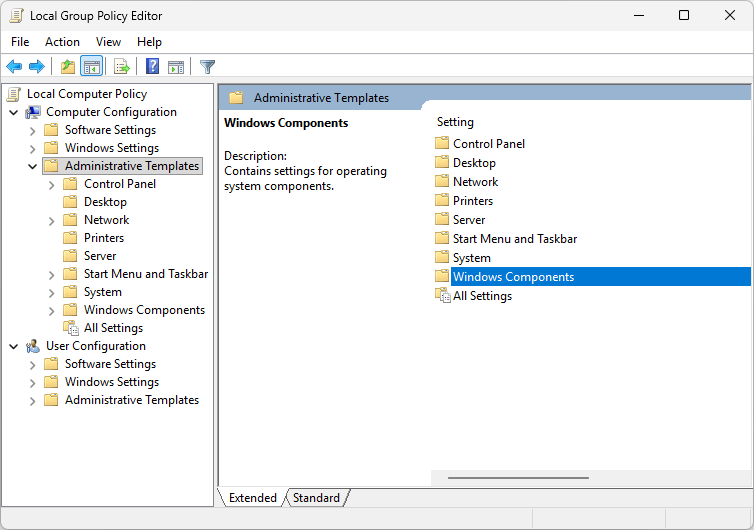The width and height of the screenshot is (754, 530).
Task: Open the Help menu
Action: pyautogui.click(x=149, y=42)
